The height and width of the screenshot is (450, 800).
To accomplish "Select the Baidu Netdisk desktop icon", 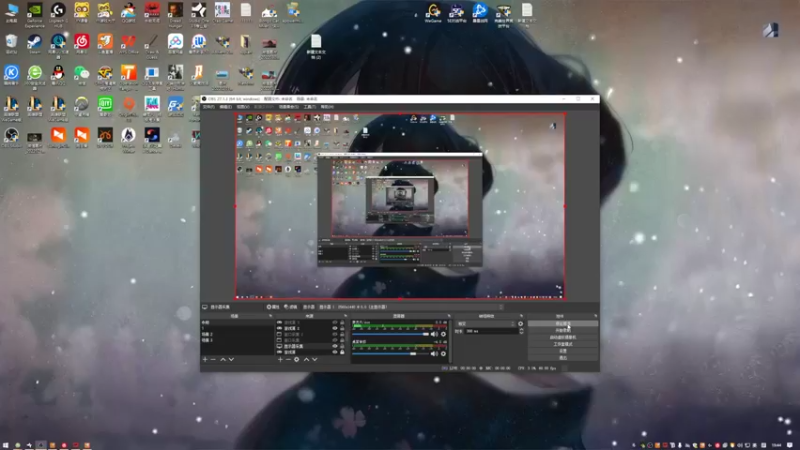I will (176, 42).
